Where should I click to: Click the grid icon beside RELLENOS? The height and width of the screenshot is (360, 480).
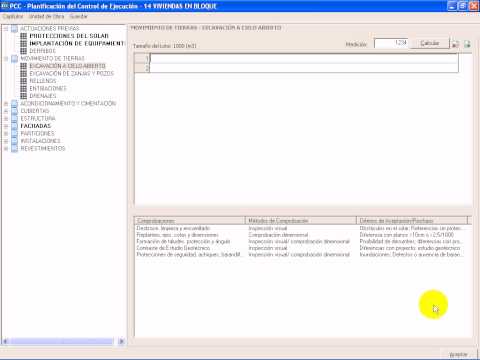pyautogui.click(x=23, y=81)
